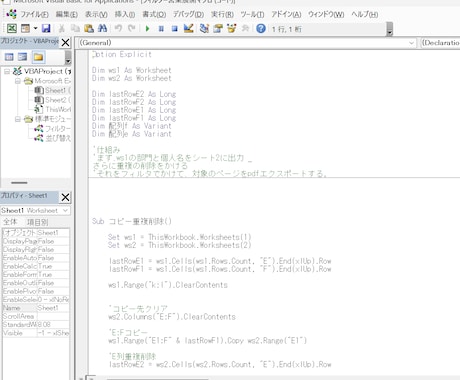This screenshot has height=380, width=460.
Task: Click the Insert UserForm toolbar icon
Action: tap(25, 28)
